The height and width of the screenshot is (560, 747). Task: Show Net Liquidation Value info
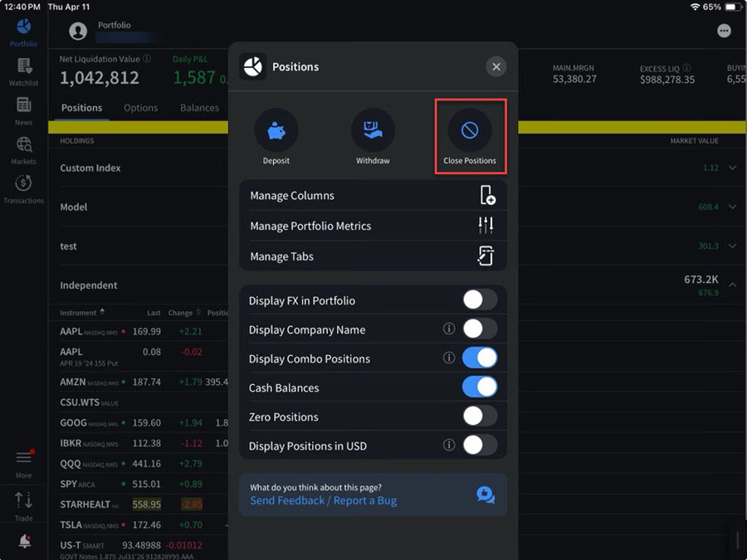(147, 58)
